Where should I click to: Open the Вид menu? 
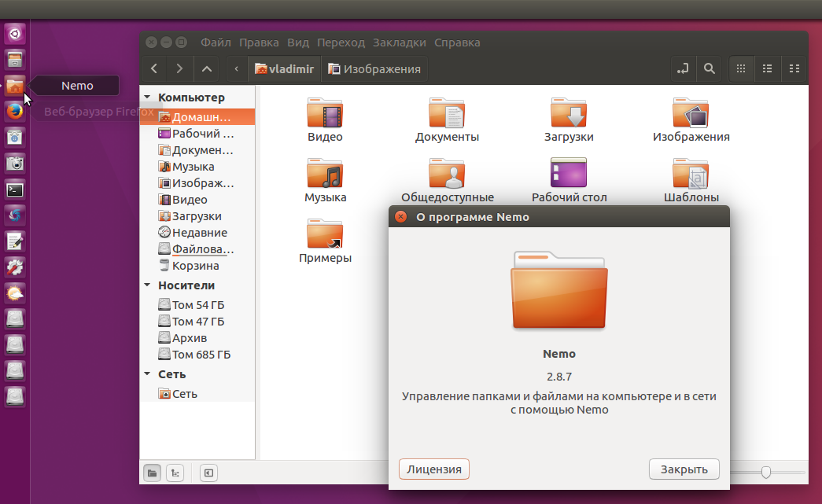298,42
